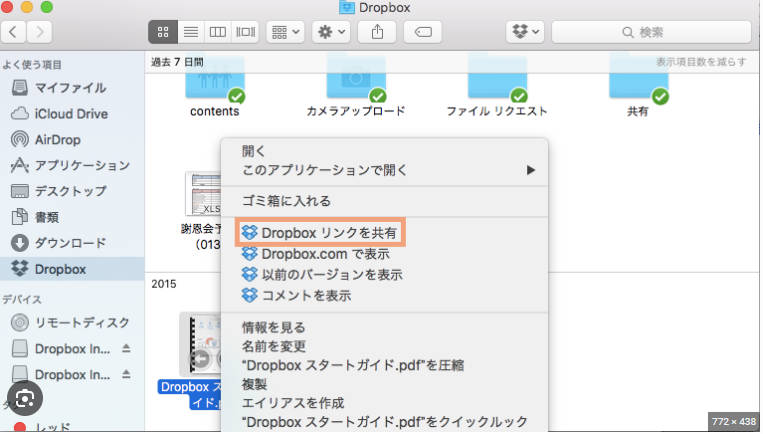Choose "Dropbox スタートガイド.pdf"をクイックルック
763x434 pixels.
(384, 422)
